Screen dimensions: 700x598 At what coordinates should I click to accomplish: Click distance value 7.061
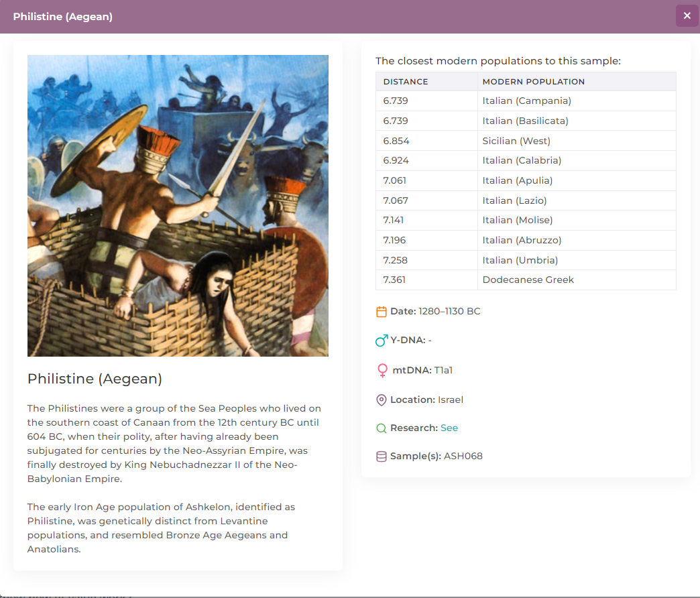(395, 181)
